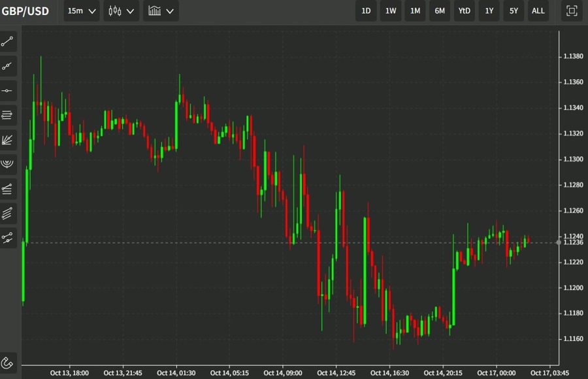Select the ray line drawing tool

(7, 67)
